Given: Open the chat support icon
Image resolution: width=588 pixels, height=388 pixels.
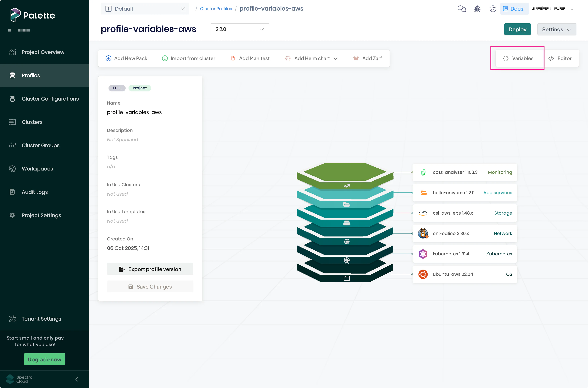Looking at the screenshot, I should tap(461, 9).
